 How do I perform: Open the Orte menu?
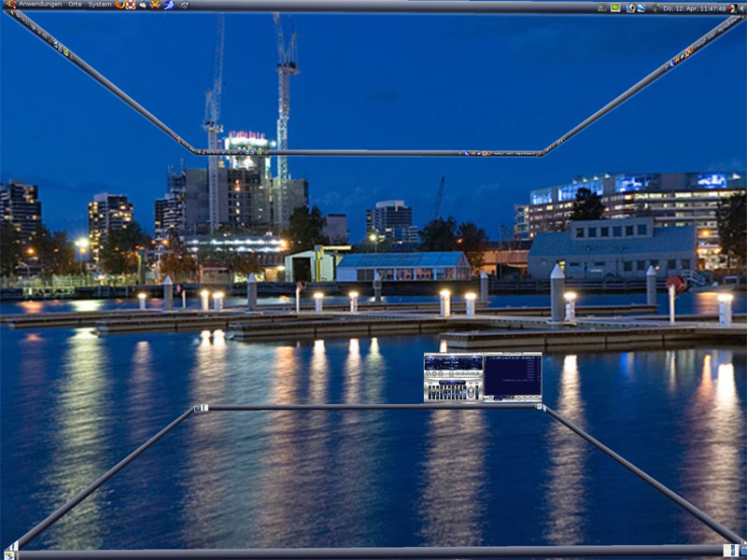[x=75, y=5]
